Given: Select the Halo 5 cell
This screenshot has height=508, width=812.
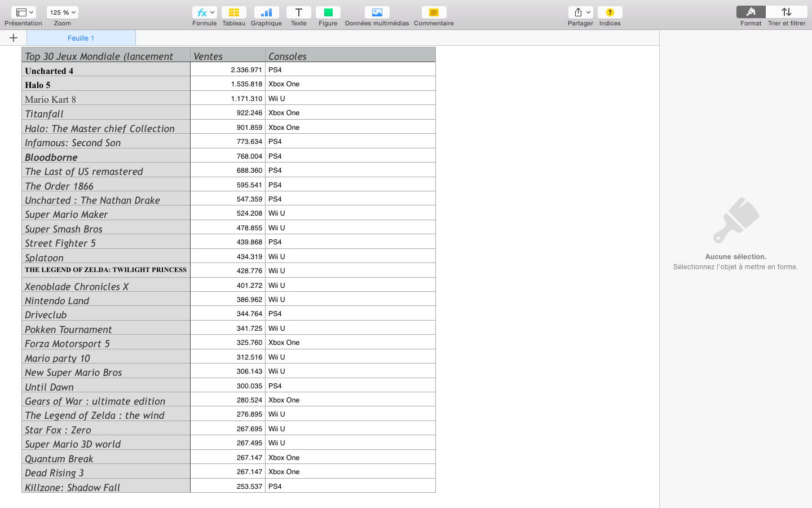Looking at the screenshot, I should tap(106, 84).
